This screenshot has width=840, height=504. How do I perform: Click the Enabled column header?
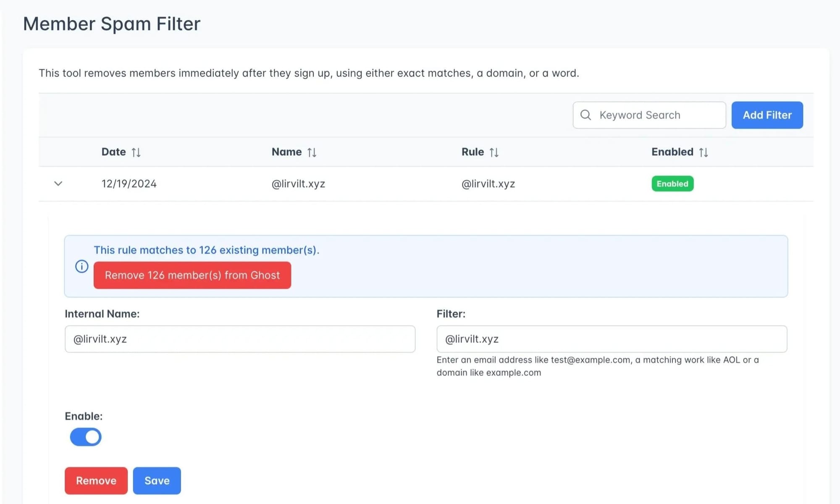[x=672, y=152]
